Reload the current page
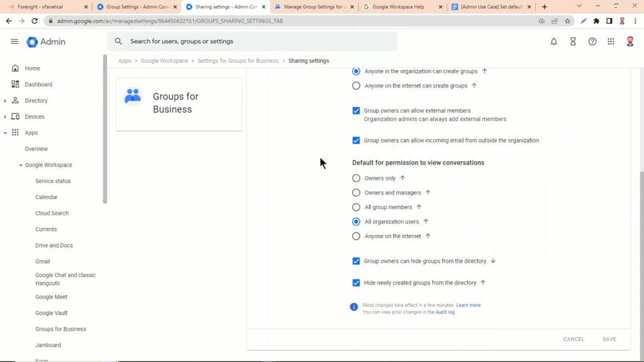The width and height of the screenshot is (644, 362). (35, 21)
